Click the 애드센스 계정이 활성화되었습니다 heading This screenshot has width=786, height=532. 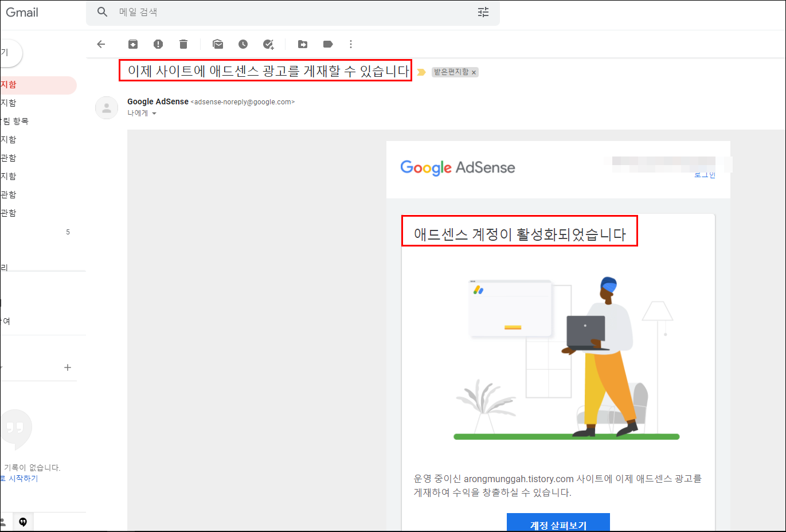point(520,234)
